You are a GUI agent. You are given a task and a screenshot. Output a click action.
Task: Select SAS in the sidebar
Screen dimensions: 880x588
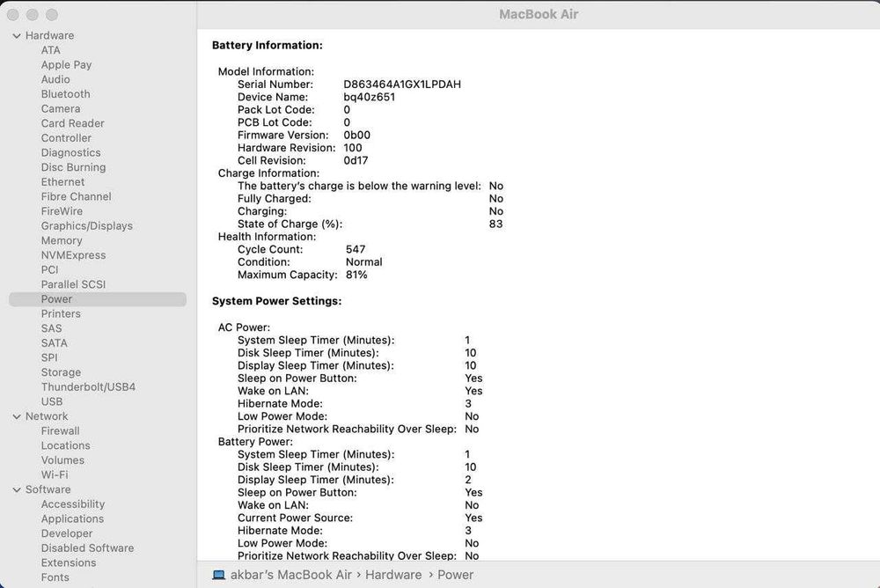coord(52,328)
